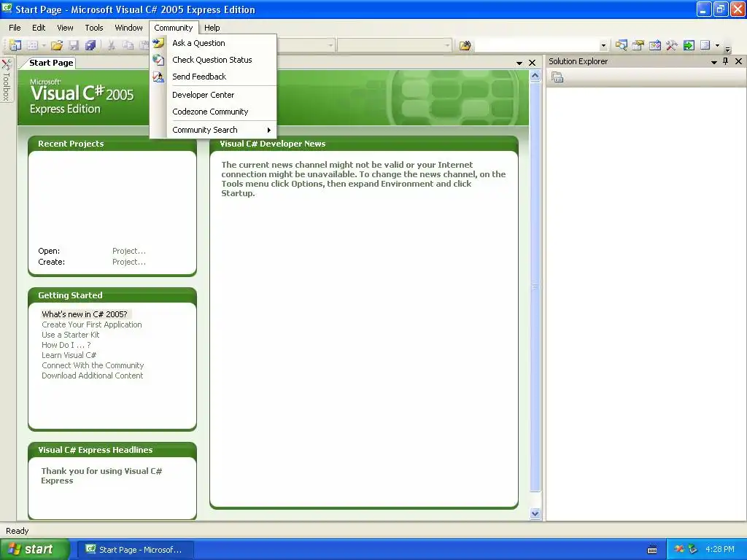Open Solution Explorer from the toolbar icon
The height and width of the screenshot is (560, 747).
pyautogui.click(x=622, y=45)
